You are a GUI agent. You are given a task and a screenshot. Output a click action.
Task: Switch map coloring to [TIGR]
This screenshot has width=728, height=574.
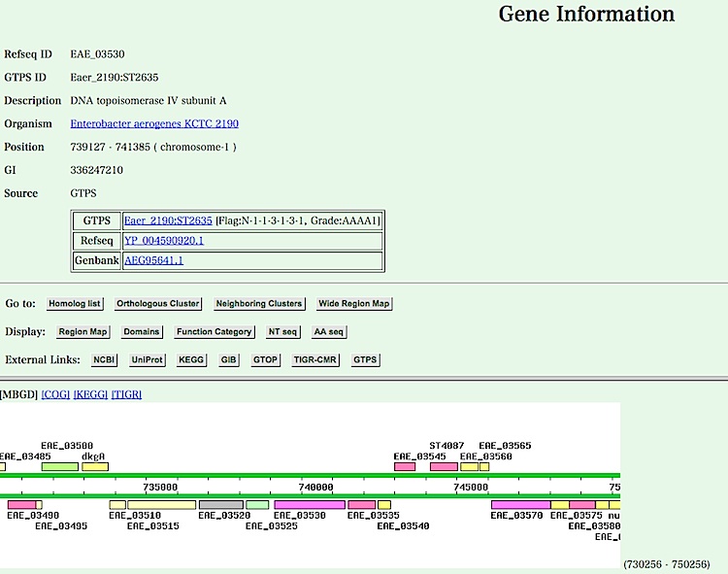pyautogui.click(x=126, y=394)
